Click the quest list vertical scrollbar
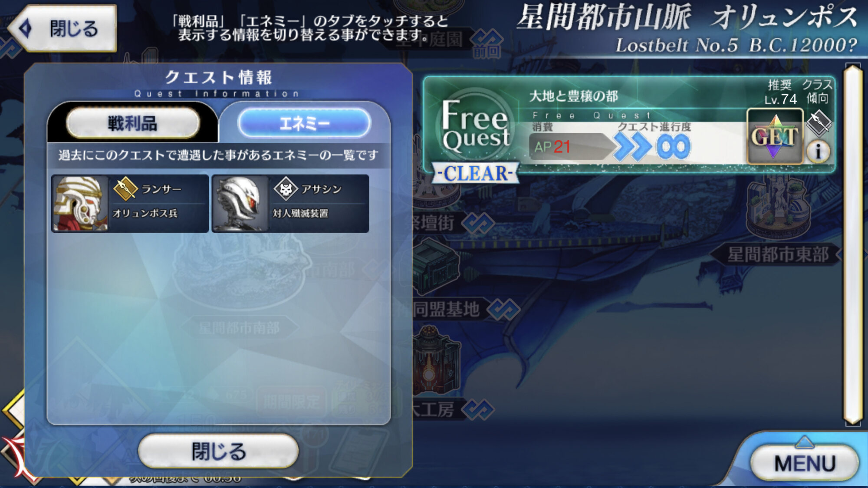This screenshot has width=868, height=488. click(x=853, y=244)
